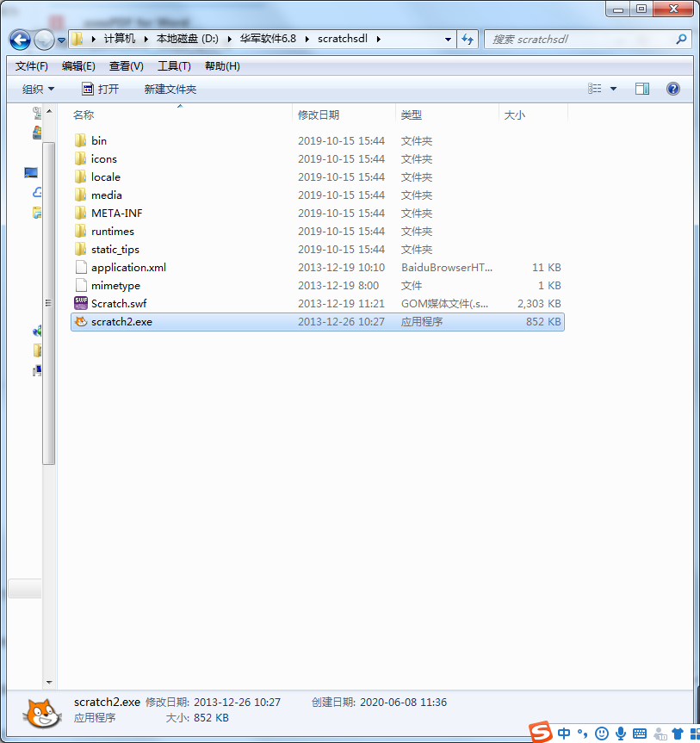Select the media folder icon
The height and width of the screenshot is (743, 700).
(81, 195)
